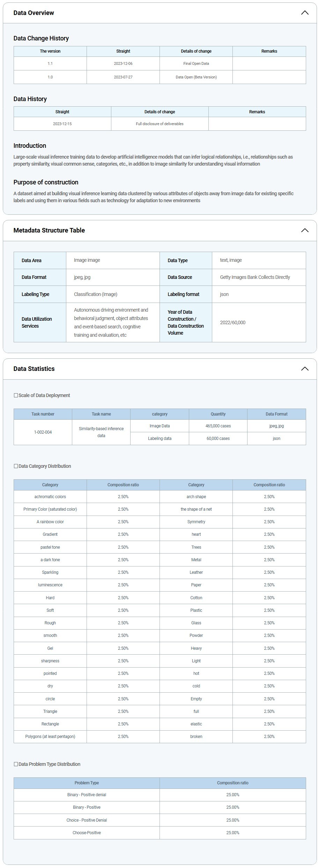The width and height of the screenshot is (318, 868).
Task: Click the Data Overview panel title
Action: [x=34, y=13]
